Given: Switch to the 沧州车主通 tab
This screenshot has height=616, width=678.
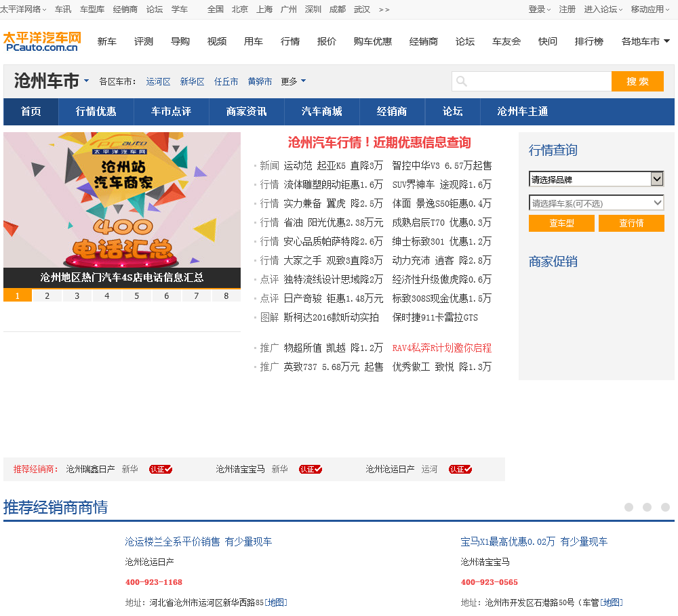Looking at the screenshot, I should tap(522, 112).
